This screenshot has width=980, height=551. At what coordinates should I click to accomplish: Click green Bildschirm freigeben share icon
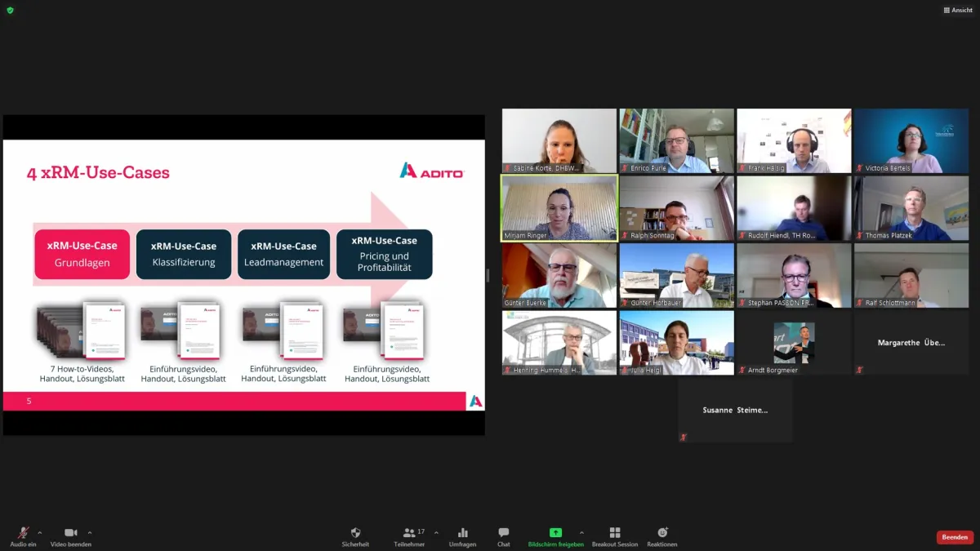(x=555, y=533)
